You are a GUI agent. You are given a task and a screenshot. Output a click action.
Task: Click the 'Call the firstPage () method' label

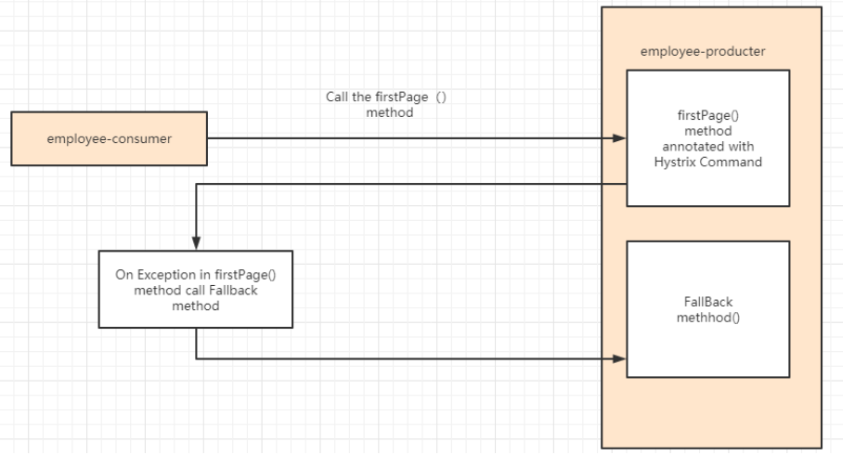tap(386, 105)
